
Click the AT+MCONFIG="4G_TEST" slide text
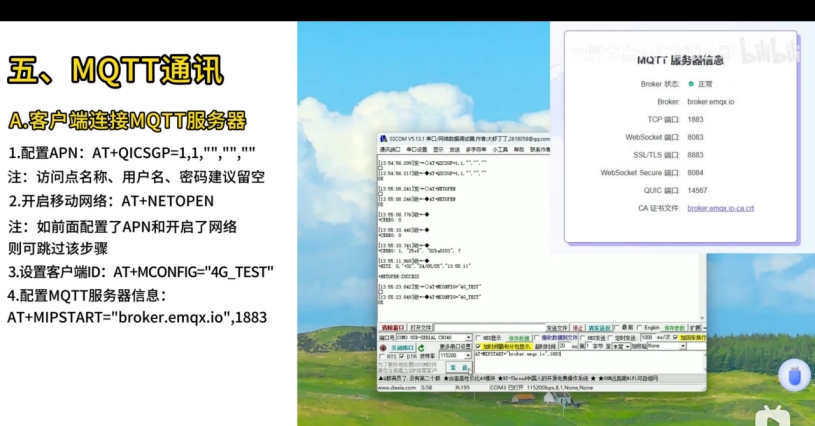point(193,272)
